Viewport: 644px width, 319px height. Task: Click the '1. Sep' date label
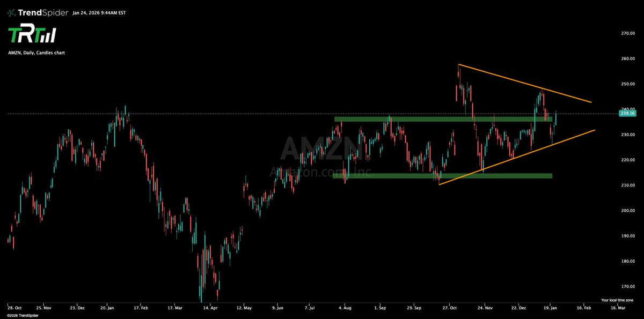coord(380,308)
